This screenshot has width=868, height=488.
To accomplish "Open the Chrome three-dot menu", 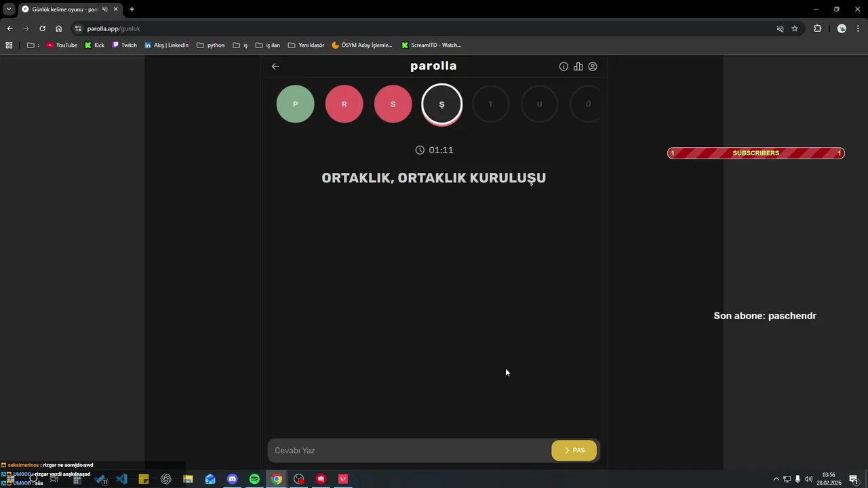I will 859,28.
